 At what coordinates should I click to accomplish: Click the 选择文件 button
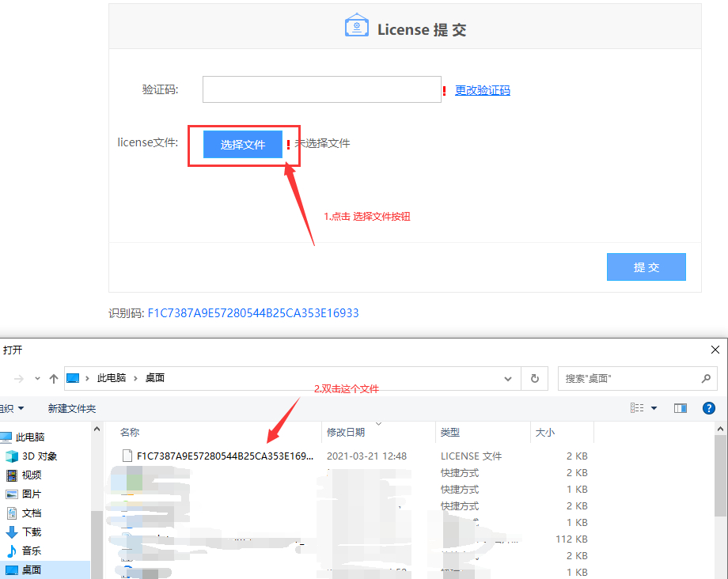[x=242, y=144]
